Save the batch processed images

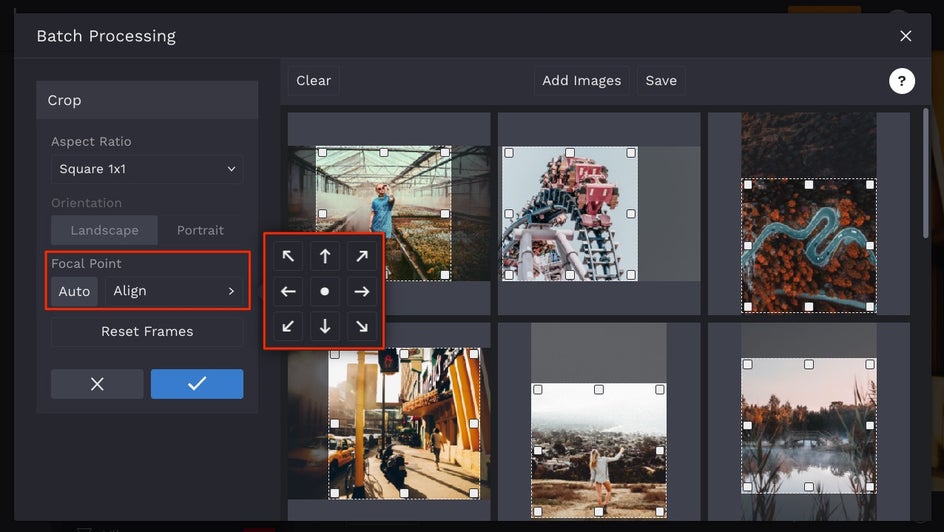click(x=661, y=81)
